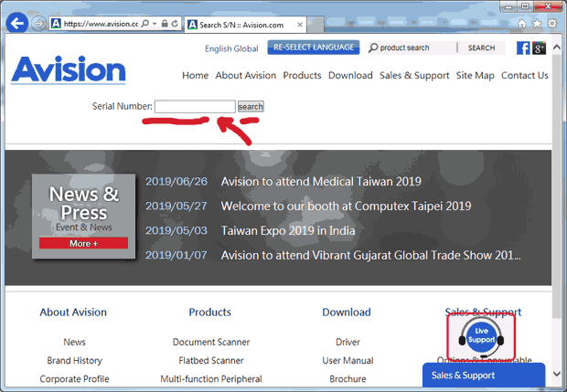Open the Contact Us menu item
This screenshot has width=567, height=392.
pos(525,75)
